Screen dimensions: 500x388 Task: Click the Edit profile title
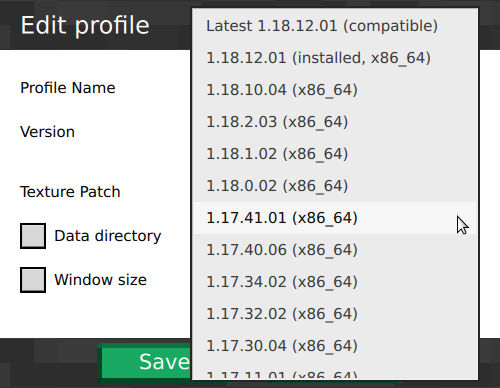pyautogui.click(x=85, y=26)
